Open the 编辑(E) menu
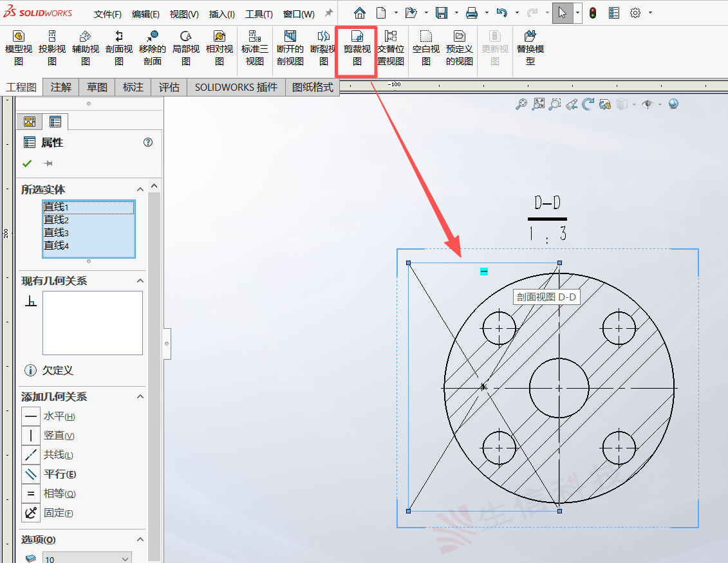The image size is (728, 563). tap(145, 14)
